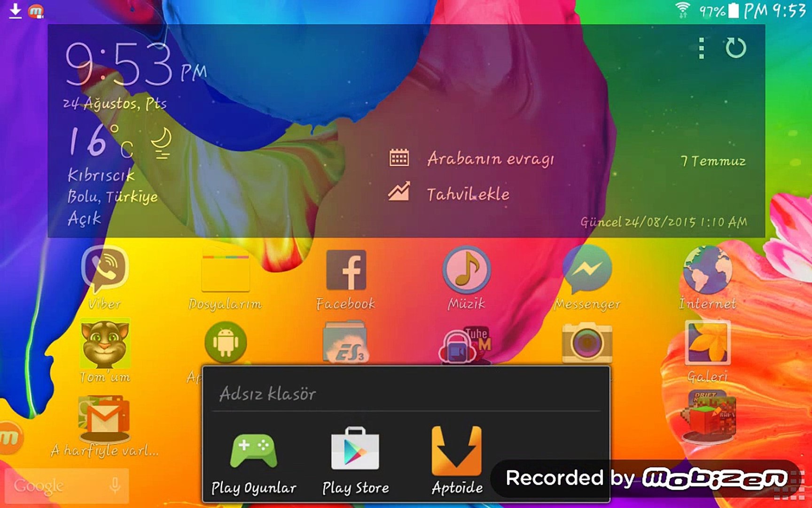
Task: Tap the Açık weather condition text
Action: pos(85,218)
